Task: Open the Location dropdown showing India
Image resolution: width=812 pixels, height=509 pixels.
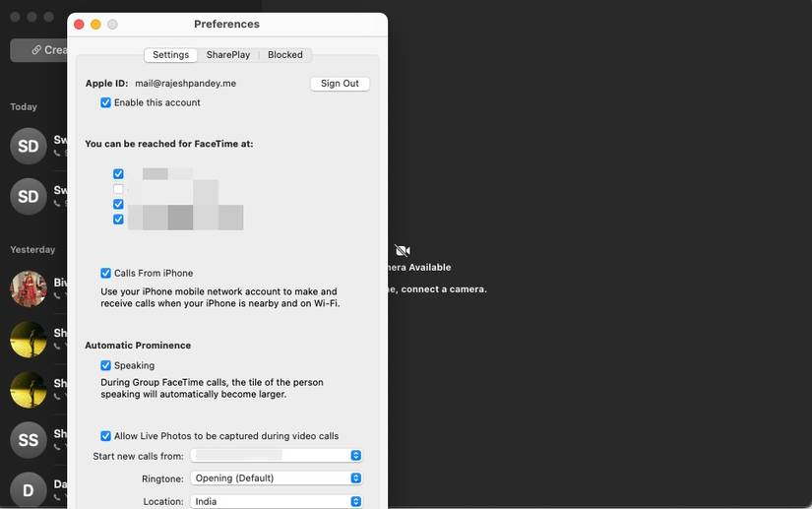Action: tap(276, 501)
